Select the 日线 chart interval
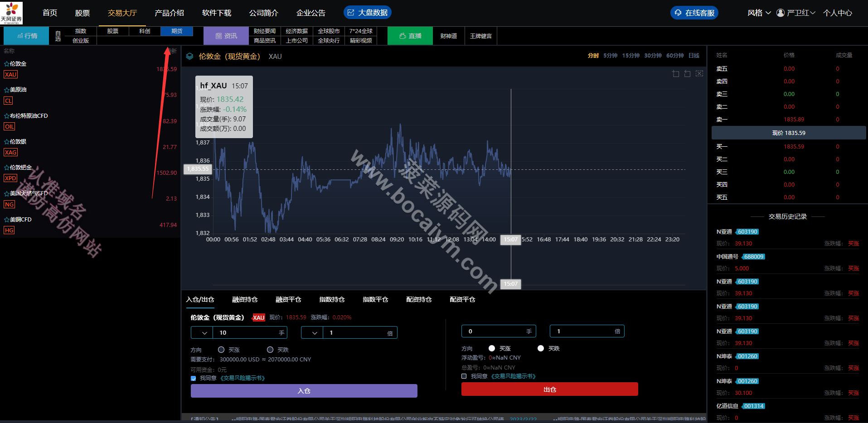 (x=694, y=56)
